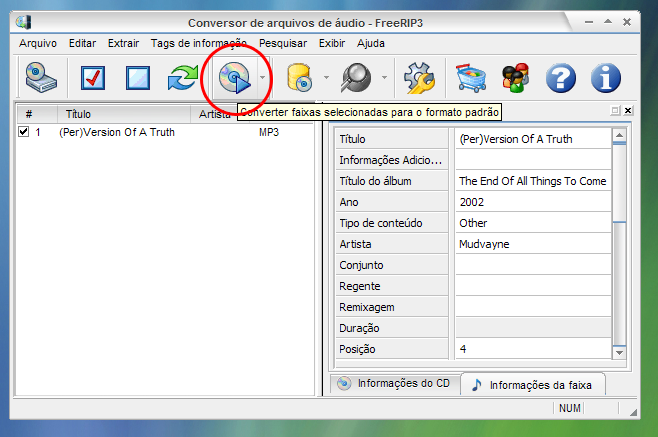Viewport: 658px width, 437px height.
Task: Sort by the # column header
Action: pos(37,114)
